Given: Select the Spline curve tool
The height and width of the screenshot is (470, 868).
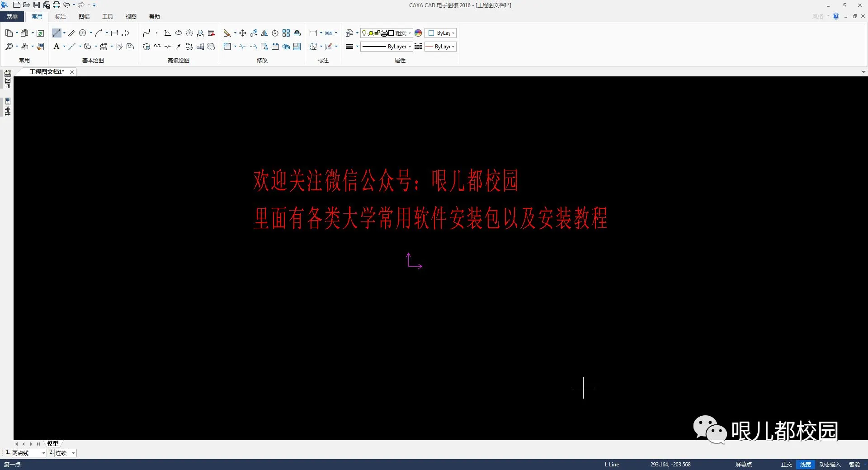Looking at the screenshot, I should click(x=146, y=33).
